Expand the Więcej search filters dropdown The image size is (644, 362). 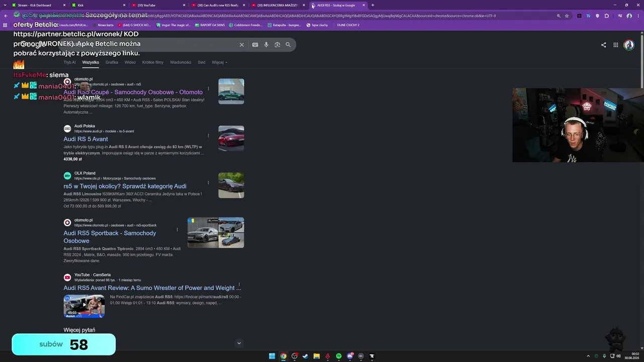click(219, 62)
